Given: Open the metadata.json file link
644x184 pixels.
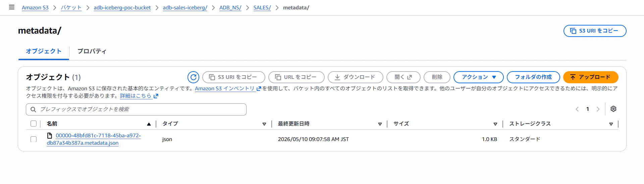Looking at the screenshot, I should [94, 139].
